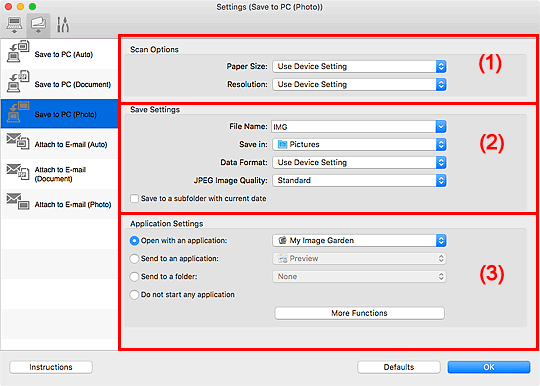
Task: Open the scanning from computer tab icon
Action: (14, 25)
